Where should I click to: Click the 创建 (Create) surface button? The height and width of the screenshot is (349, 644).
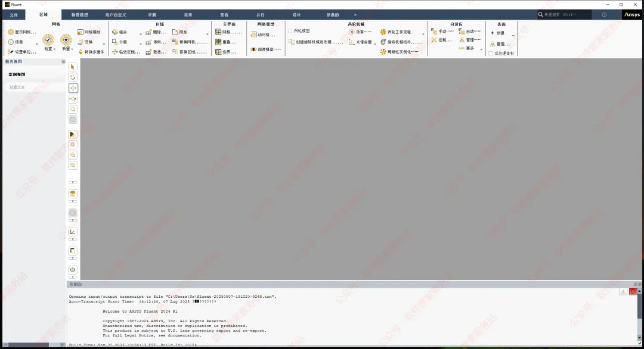tap(498, 33)
